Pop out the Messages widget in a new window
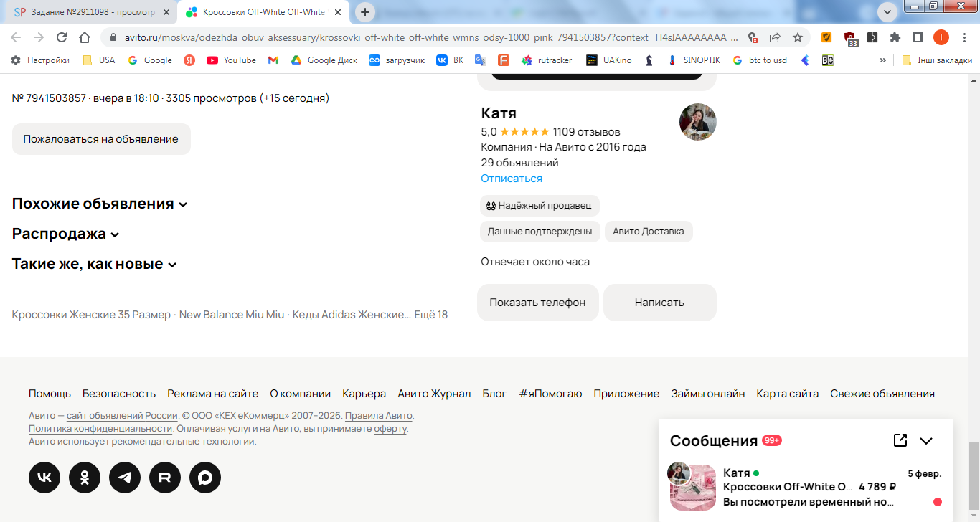The width and height of the screenshot is (980, 522). pyautogui.click(x=900, y=440)
